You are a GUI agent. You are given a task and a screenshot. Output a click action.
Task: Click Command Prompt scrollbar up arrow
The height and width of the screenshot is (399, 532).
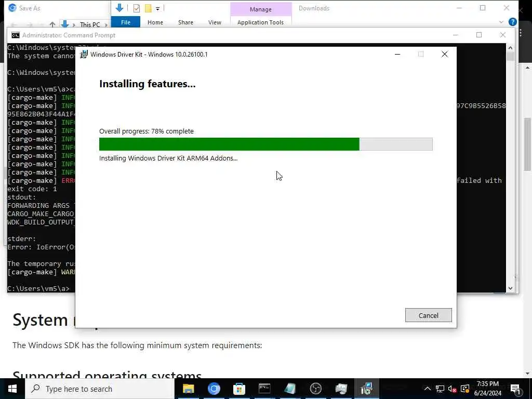click(510, 48)
